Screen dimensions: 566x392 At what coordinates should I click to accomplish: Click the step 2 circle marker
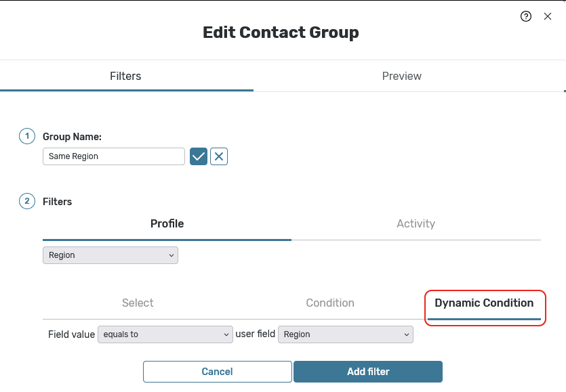pos(27,201)
